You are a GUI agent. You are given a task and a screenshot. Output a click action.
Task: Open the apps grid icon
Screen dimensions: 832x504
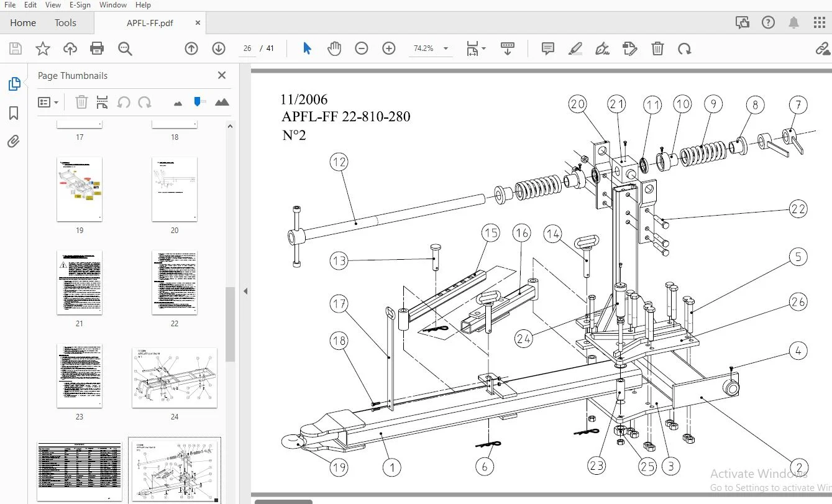coord(819,23)
